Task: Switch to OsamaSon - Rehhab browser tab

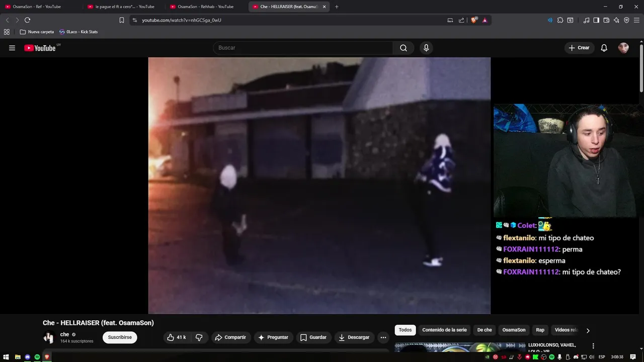Action: pos(206,7)
